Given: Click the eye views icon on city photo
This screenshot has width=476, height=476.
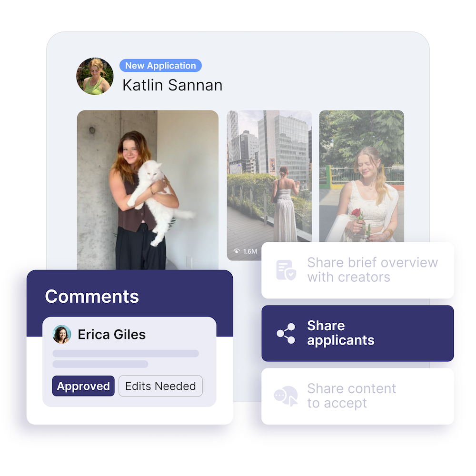Looking at the screenshot, I should click(x=237, y=251).
